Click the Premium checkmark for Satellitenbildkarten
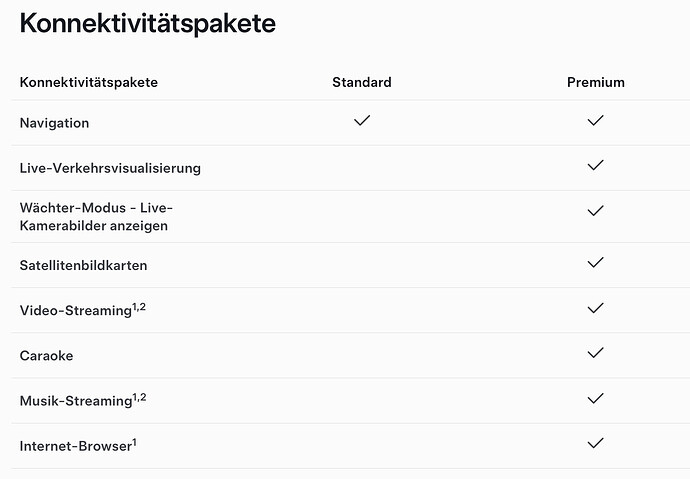Screen dimensions: 690x479 click(595, 263)
